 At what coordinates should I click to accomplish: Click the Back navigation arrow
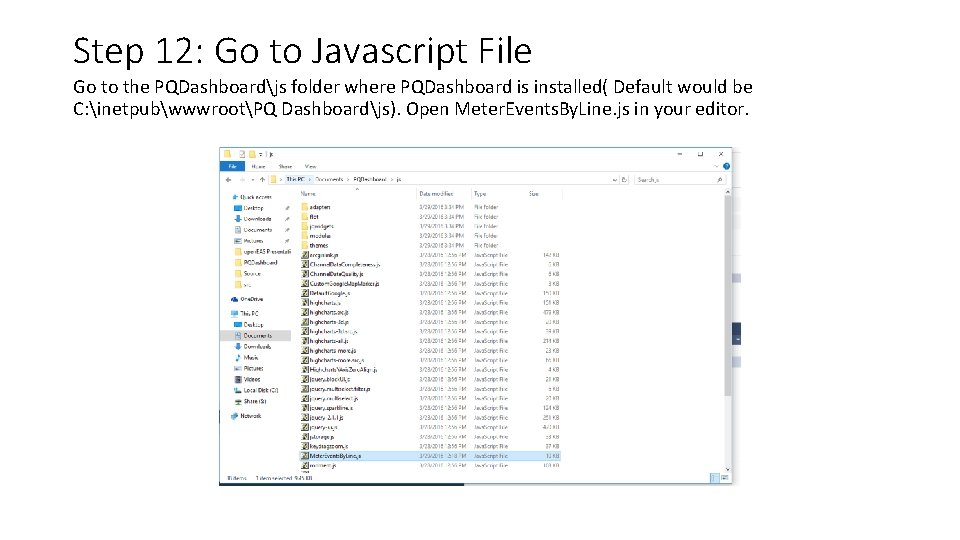coord(228,179)
